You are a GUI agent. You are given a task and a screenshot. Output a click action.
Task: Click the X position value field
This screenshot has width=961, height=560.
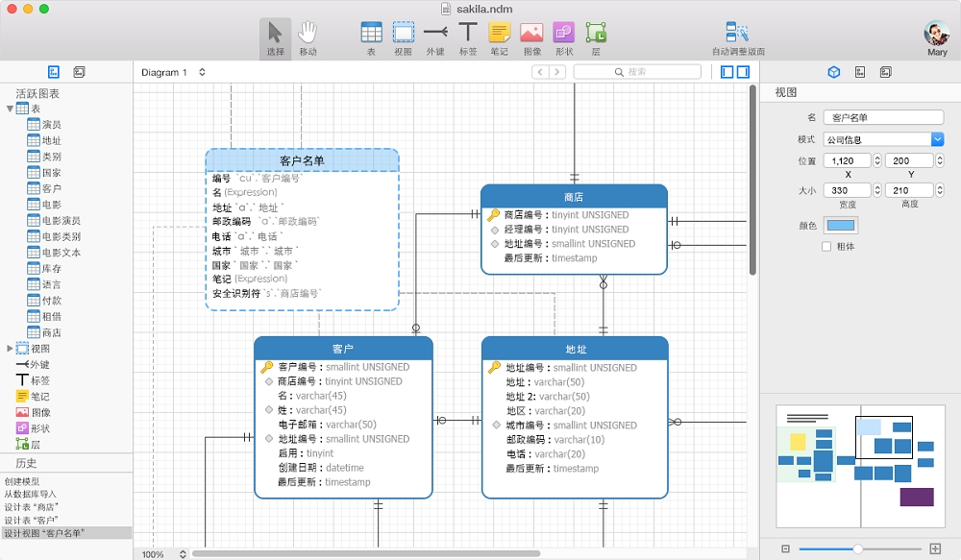(847, 160)
